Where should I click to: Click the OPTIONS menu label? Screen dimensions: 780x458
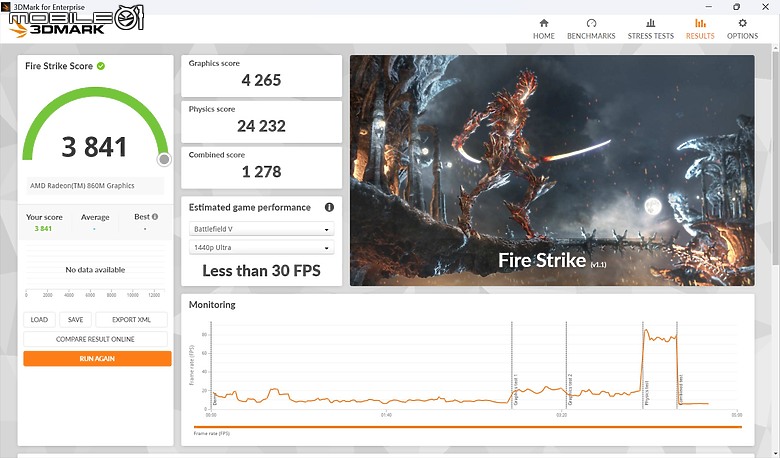pos(742,36)
